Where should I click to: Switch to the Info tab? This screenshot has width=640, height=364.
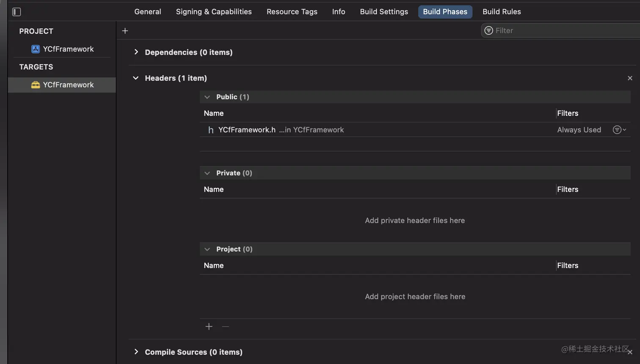[x=339, y=12]
